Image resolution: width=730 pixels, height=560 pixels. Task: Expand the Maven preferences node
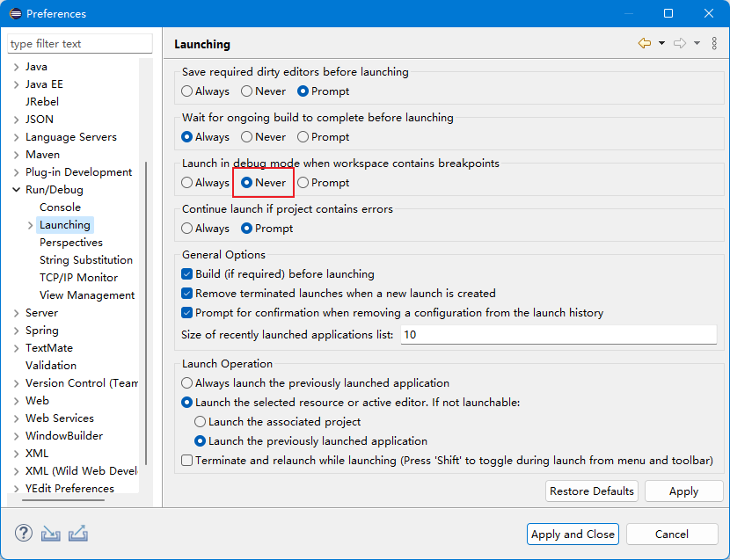click(17, 155)
